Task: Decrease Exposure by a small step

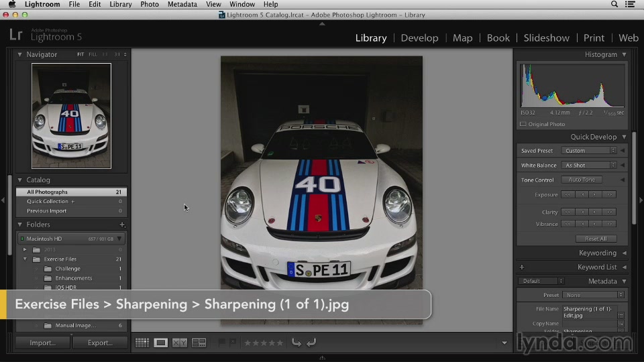Action: 582,194
